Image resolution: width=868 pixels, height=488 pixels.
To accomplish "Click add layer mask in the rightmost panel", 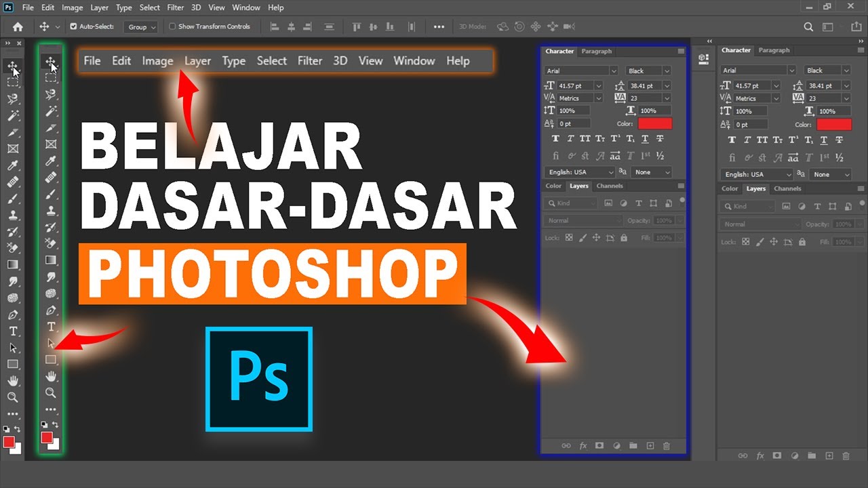I will pyautogui.click(x=777, y=455).
